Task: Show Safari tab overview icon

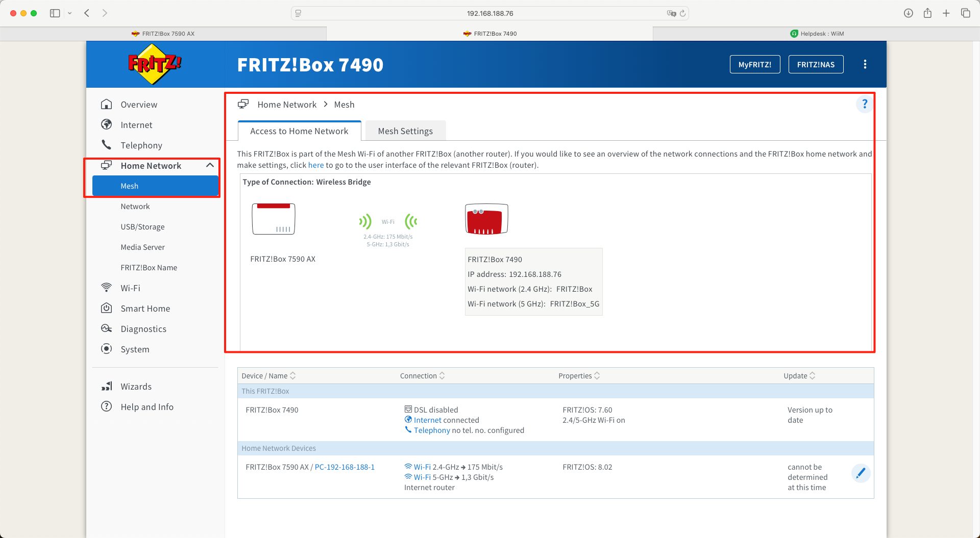Action: [965, 13]
